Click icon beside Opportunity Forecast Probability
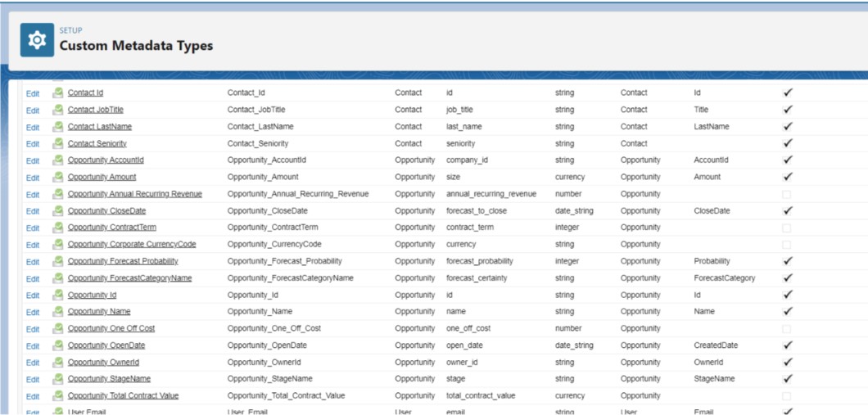 58,261
